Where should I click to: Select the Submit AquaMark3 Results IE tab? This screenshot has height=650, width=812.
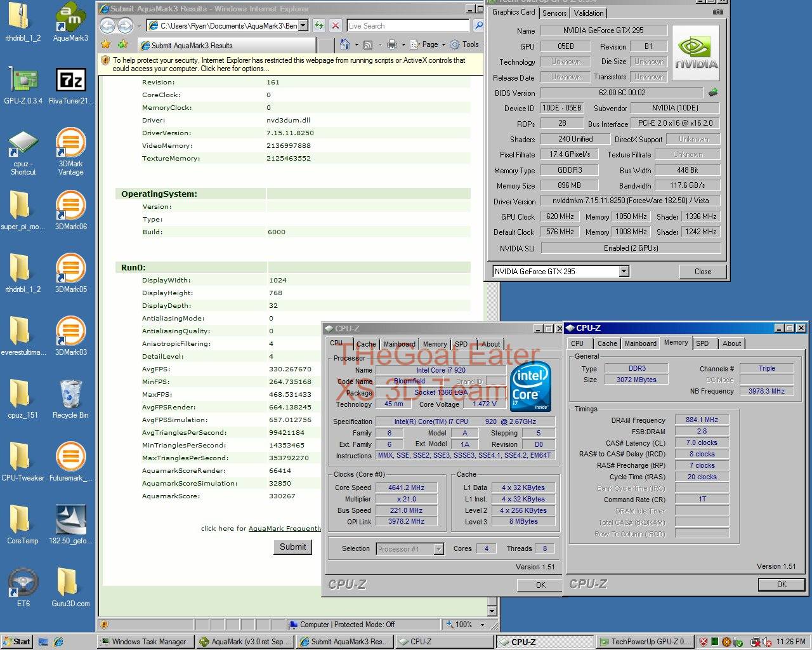point(225,45)
